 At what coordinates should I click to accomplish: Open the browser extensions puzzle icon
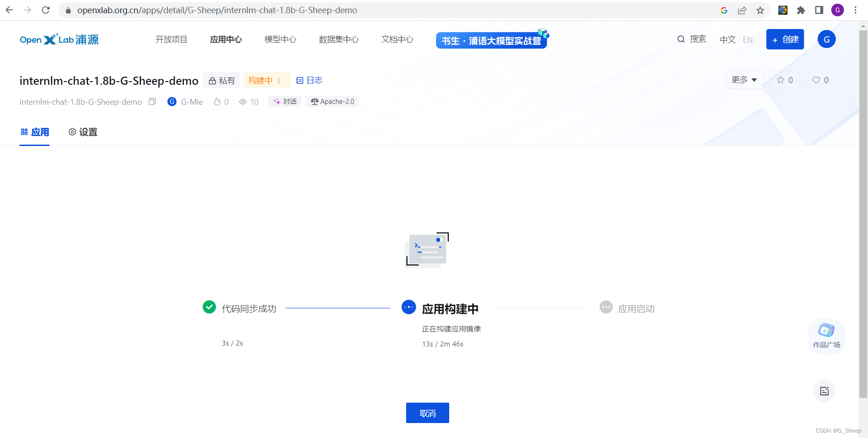(x=801, y=10)
